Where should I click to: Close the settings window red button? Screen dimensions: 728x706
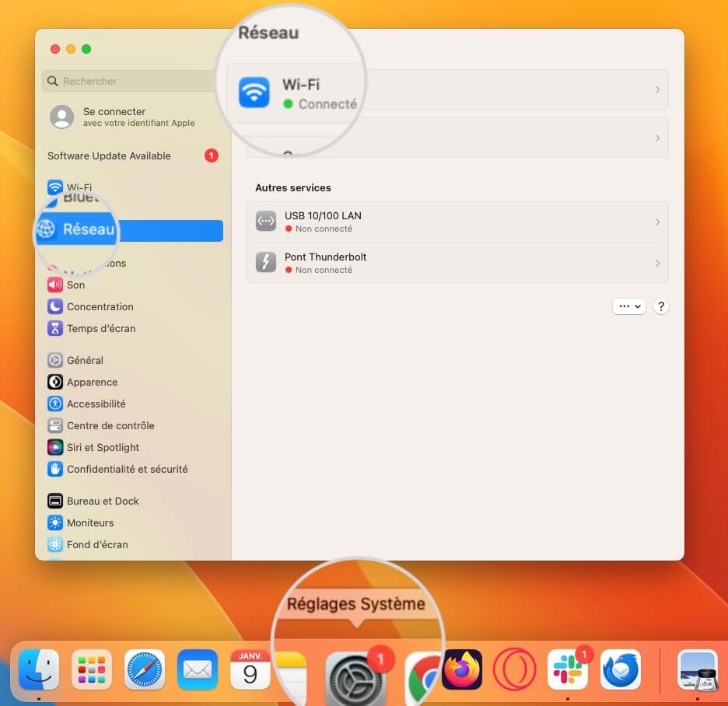tap(55, 49)
